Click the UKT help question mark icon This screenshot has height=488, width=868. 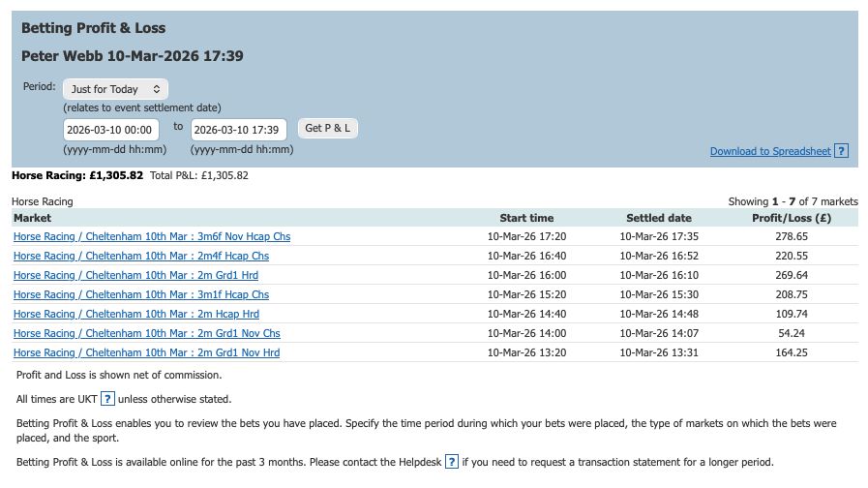point(108,399)
